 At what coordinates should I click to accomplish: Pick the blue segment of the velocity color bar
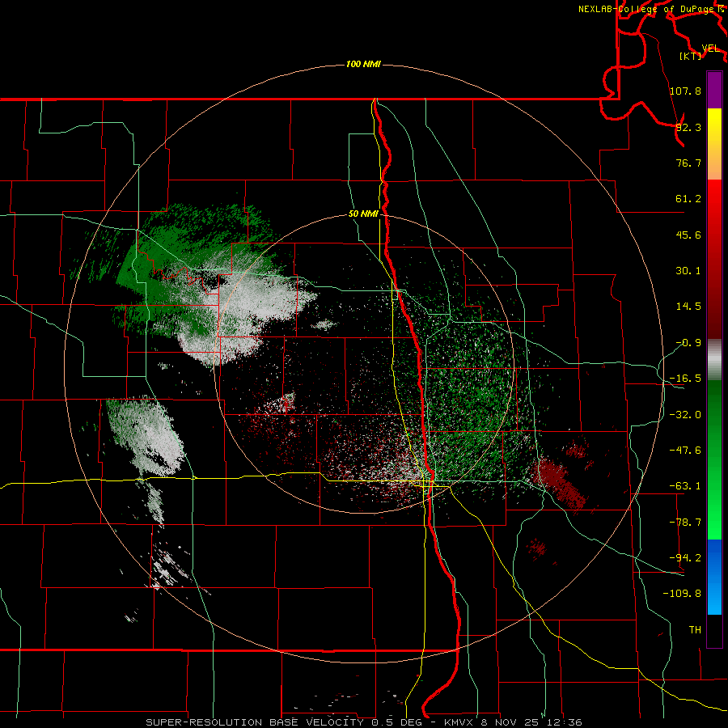click(x=714, y=577)
